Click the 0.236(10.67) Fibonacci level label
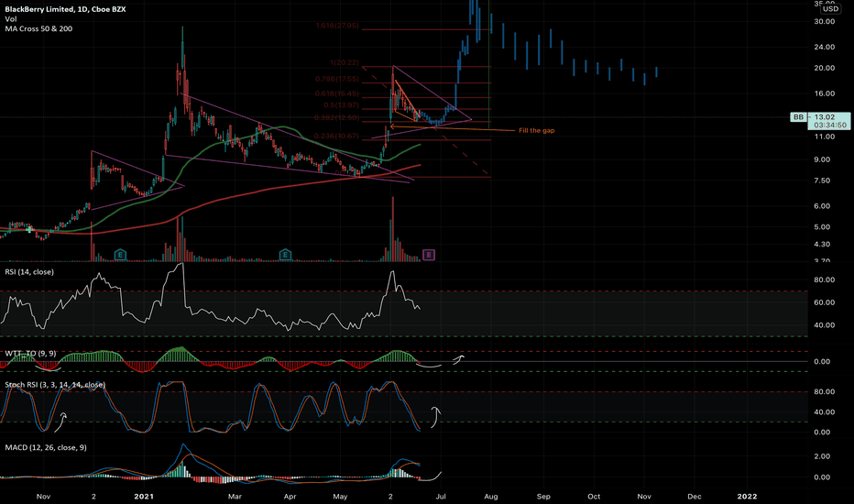Screen dimensions: 854x504 (337, 137)
